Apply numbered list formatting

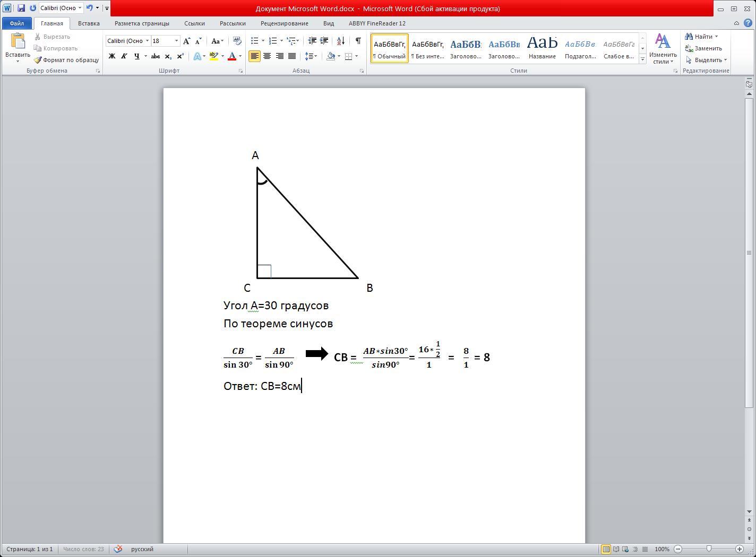(x=273, y=41)
